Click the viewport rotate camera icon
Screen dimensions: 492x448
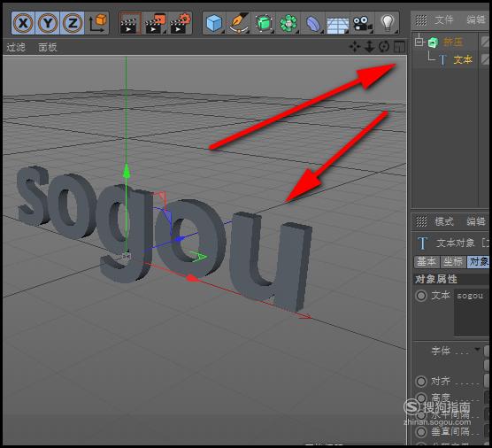pyautogui.click(x=384, y=47)
